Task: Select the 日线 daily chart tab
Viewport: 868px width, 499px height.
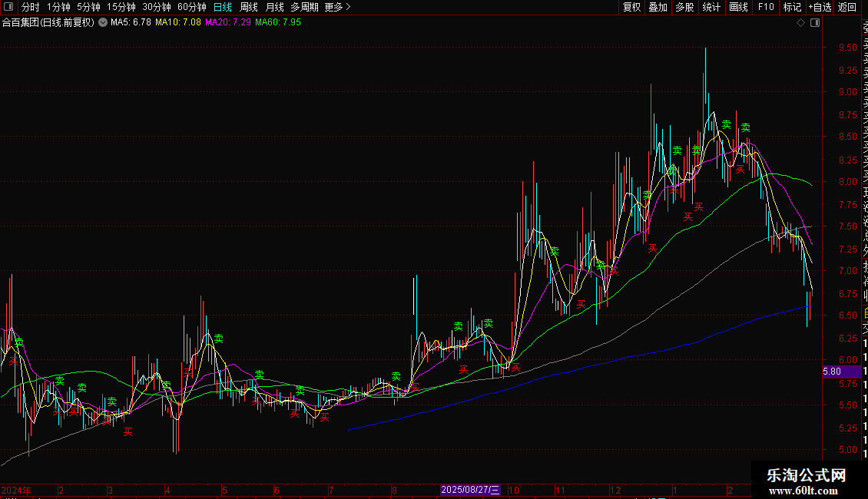Action: click(x=223, y=7)
